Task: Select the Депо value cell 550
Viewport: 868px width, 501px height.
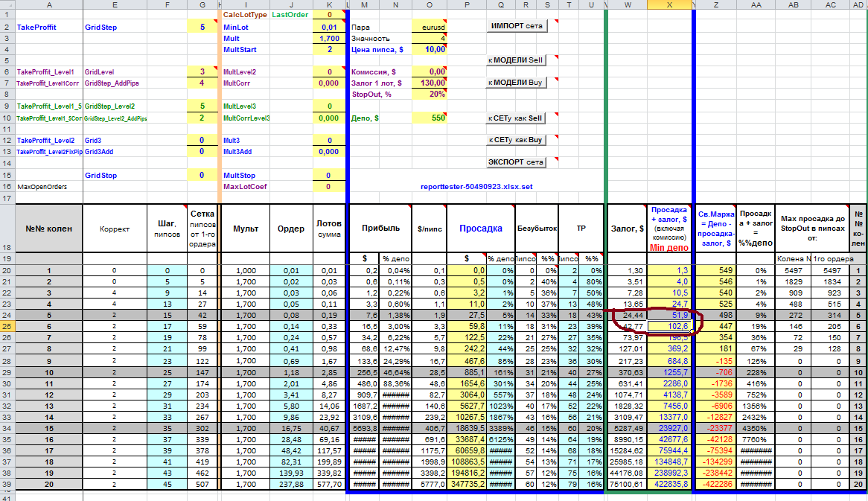Action: [429, 118]
